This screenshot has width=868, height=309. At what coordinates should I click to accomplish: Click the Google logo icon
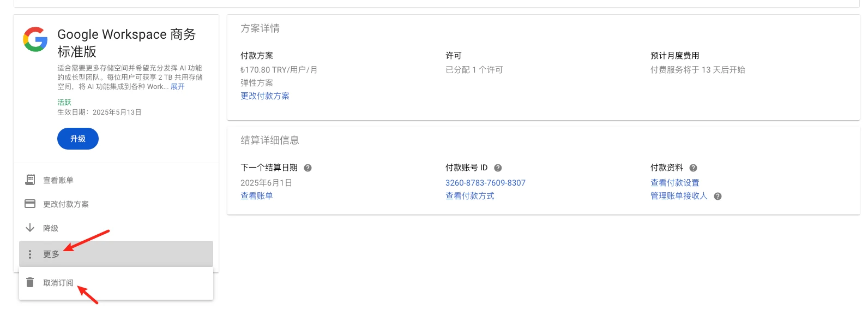coord(35,39)
